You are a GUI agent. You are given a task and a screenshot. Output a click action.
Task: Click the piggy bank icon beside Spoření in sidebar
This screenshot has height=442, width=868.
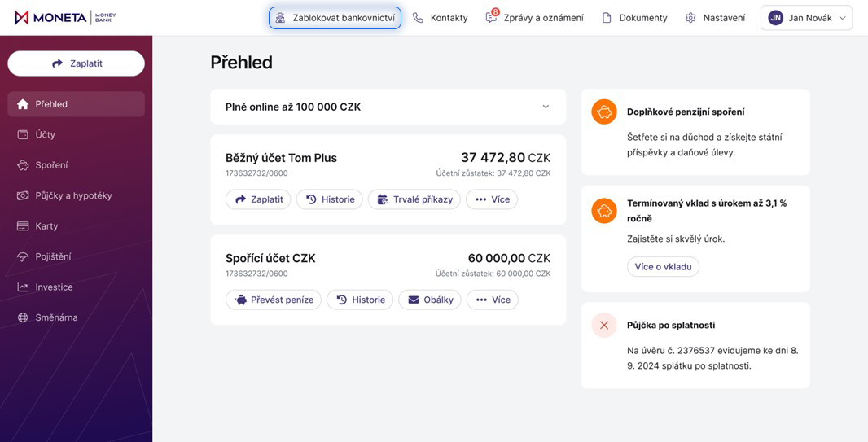coord(23,165)
